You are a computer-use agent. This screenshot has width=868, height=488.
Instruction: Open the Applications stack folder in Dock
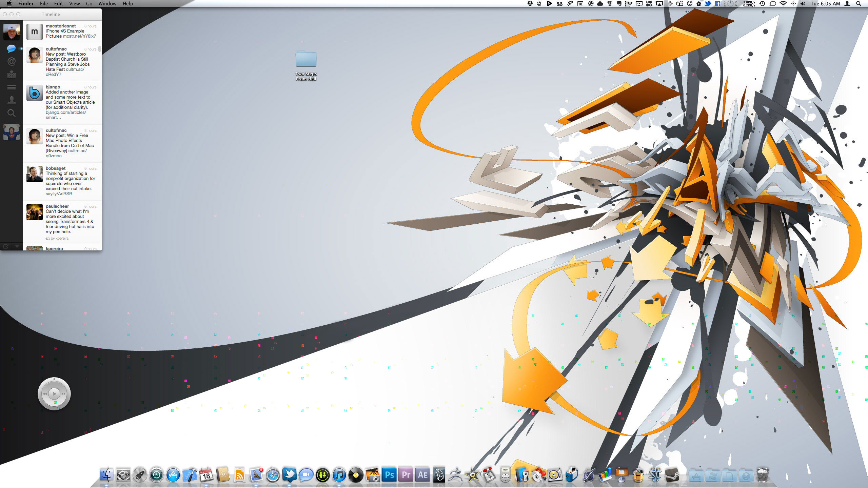click(696, 476)
